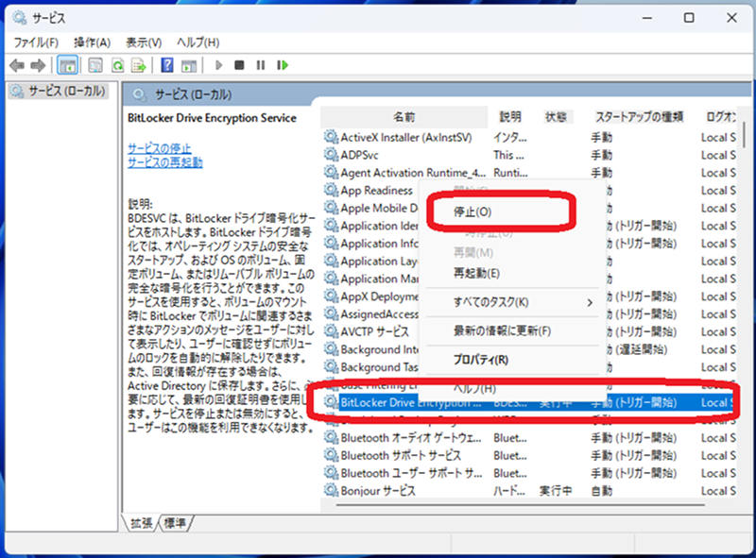Click the refresh icon in the toolbar

(x=118, y=64)
